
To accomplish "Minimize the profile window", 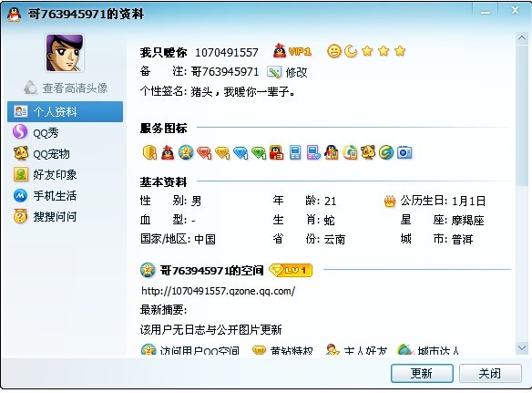I will tap(486, 13).
